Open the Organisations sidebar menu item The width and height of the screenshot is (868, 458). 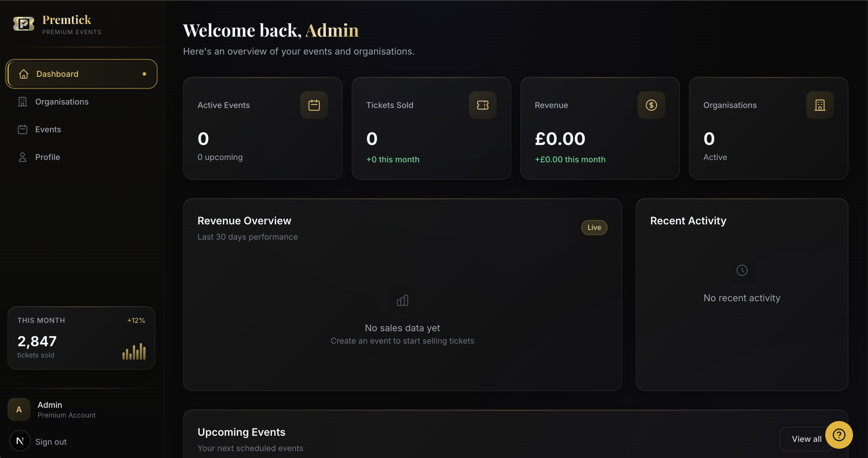(x=62, y=101)
